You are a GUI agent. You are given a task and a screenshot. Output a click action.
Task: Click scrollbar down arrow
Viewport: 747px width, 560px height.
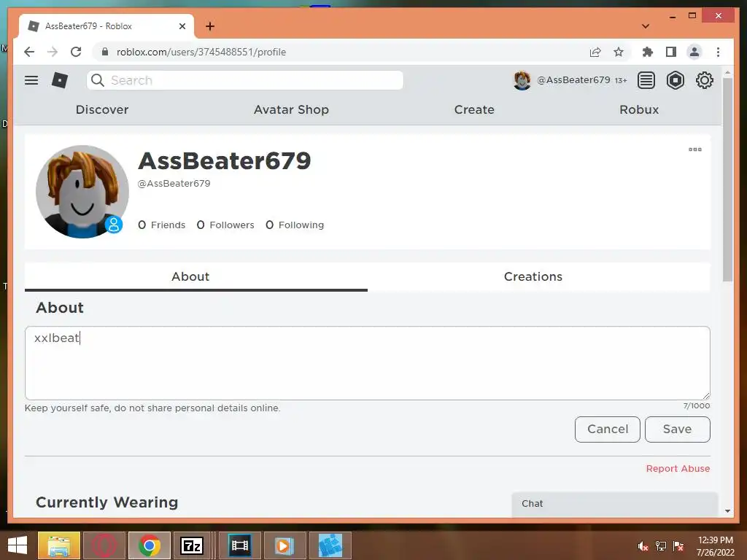727,511
